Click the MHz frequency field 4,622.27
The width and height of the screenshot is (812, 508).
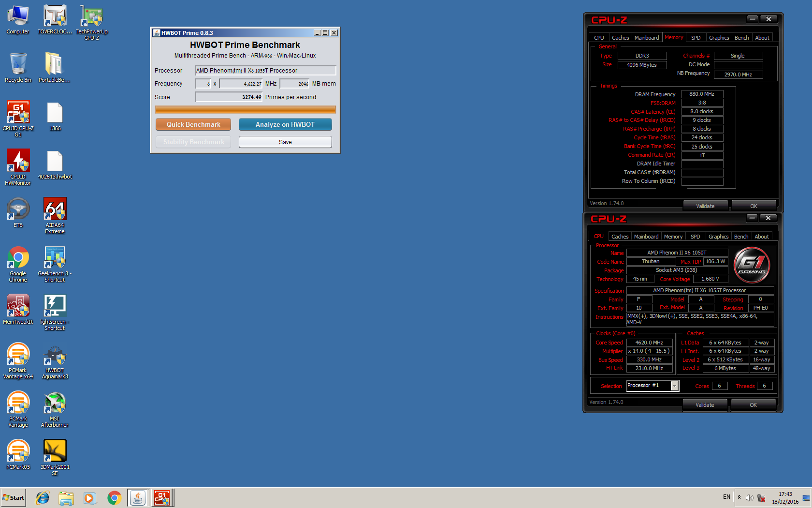241,84
